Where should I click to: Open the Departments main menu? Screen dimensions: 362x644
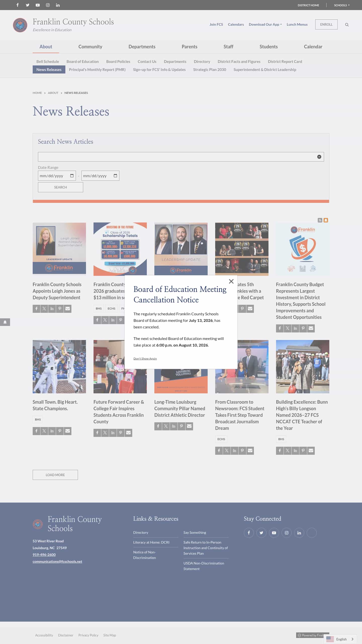coord(142,47)
